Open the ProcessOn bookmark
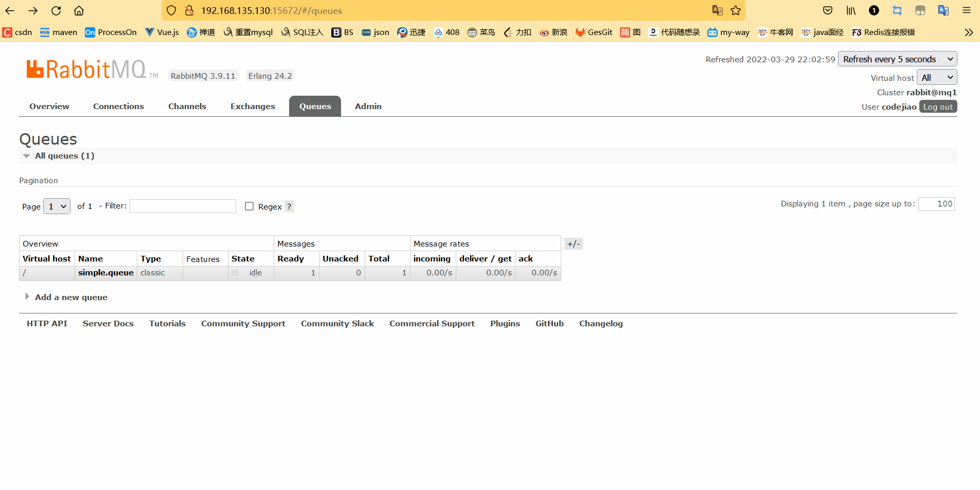Screen dimensions: 980x490 point(111,32)
